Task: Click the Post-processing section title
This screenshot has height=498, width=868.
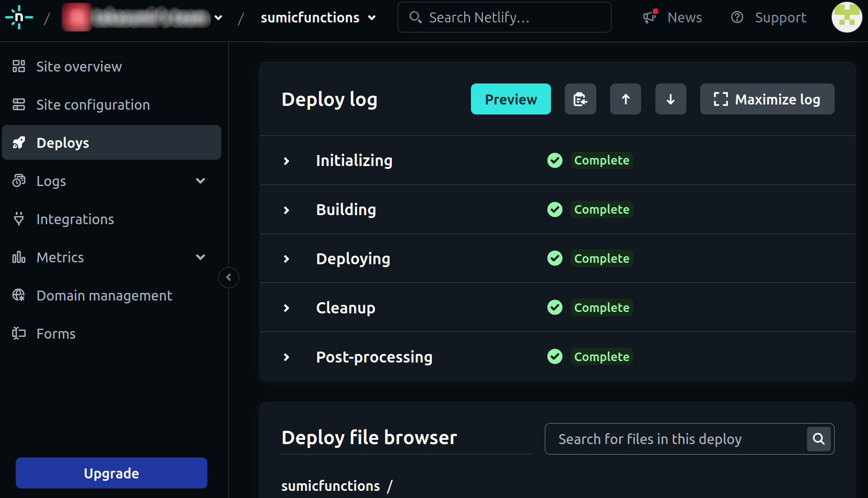Action: [x=374, y=357]
